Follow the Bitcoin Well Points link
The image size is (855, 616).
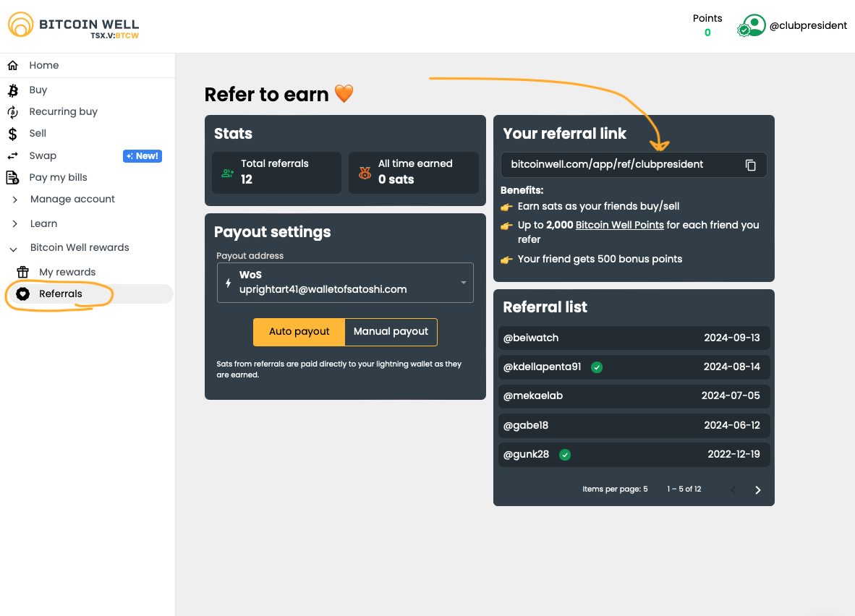(619, 225)
